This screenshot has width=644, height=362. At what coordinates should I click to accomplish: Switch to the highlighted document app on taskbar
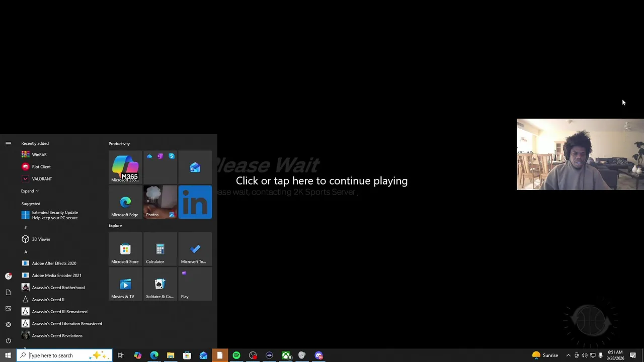[x=220, y=355]
